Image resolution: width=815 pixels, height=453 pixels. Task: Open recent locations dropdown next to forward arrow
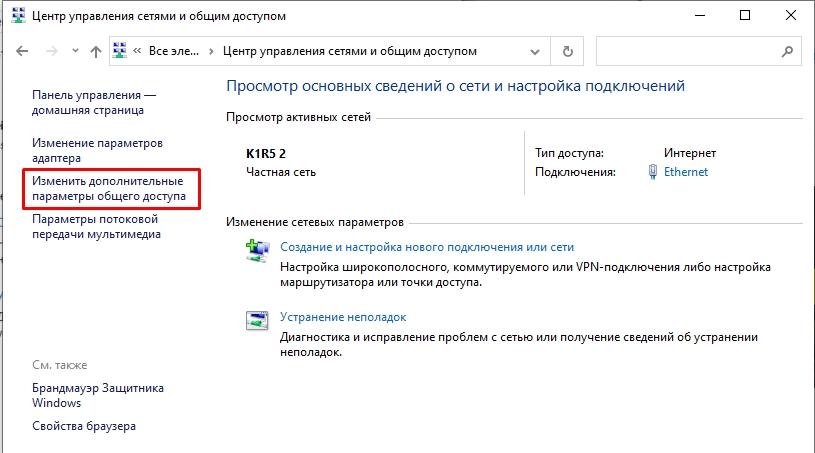click(75, 51)
